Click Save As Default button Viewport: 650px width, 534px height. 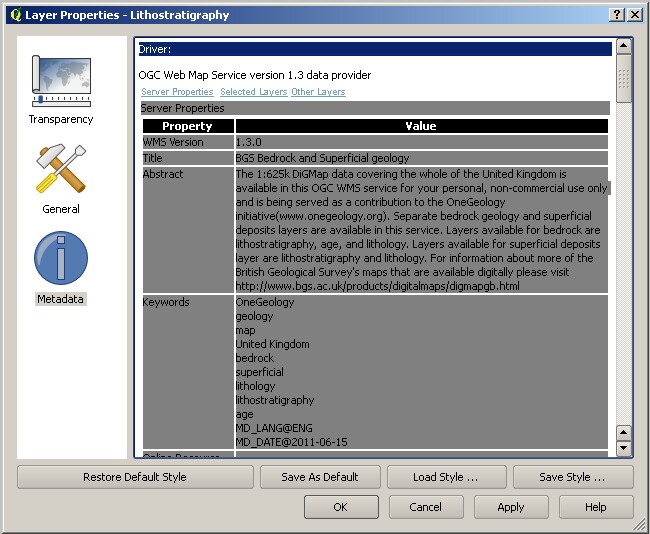tap(320, 477)
